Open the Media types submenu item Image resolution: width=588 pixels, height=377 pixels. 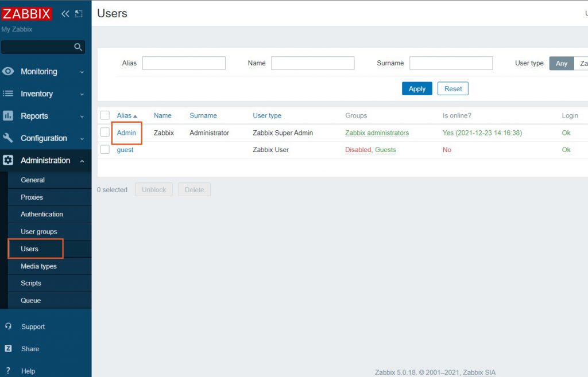(x=49, y=266)
